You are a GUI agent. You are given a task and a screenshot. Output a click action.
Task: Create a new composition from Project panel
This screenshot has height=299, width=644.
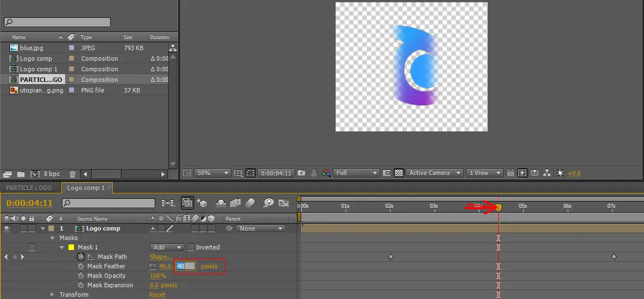[x=35, y=174]
